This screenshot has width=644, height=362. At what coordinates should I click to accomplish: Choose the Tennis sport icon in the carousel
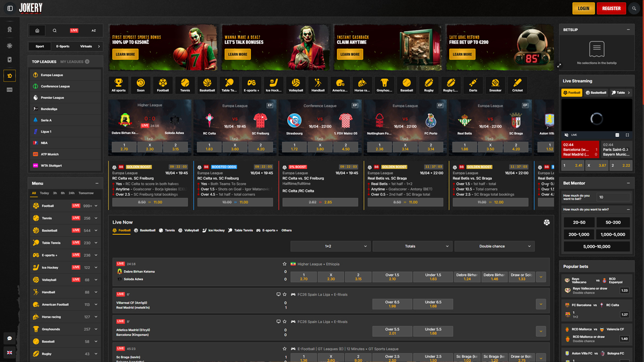tap(185, 85)
